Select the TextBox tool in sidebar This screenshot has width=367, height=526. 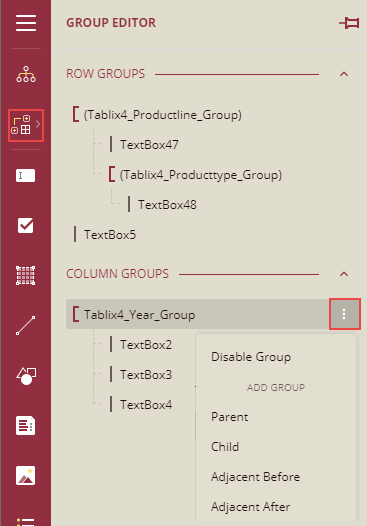coord(25,175)
